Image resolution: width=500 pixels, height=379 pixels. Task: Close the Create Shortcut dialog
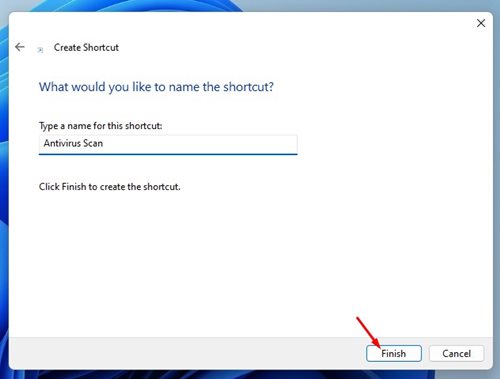[x=481, y=23]
